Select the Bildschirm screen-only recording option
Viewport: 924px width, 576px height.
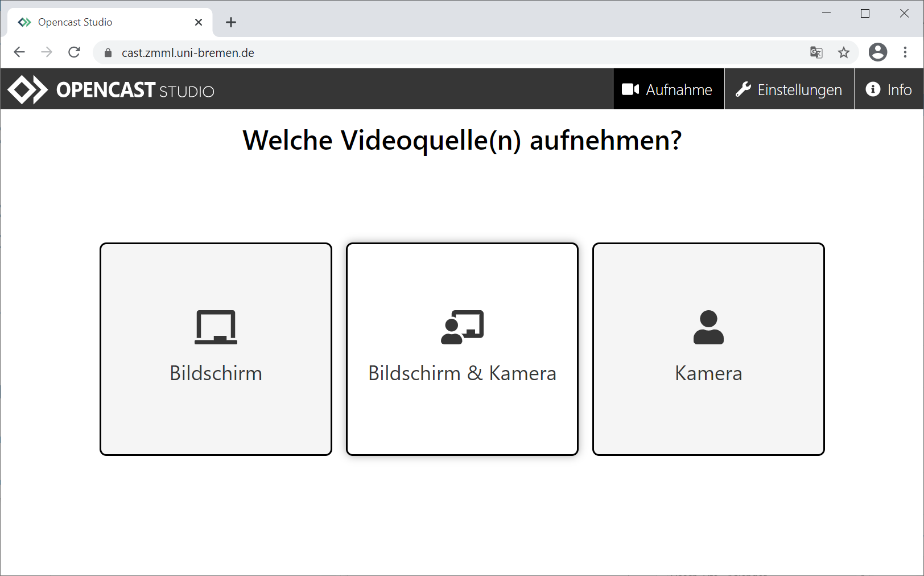point(216,349)
